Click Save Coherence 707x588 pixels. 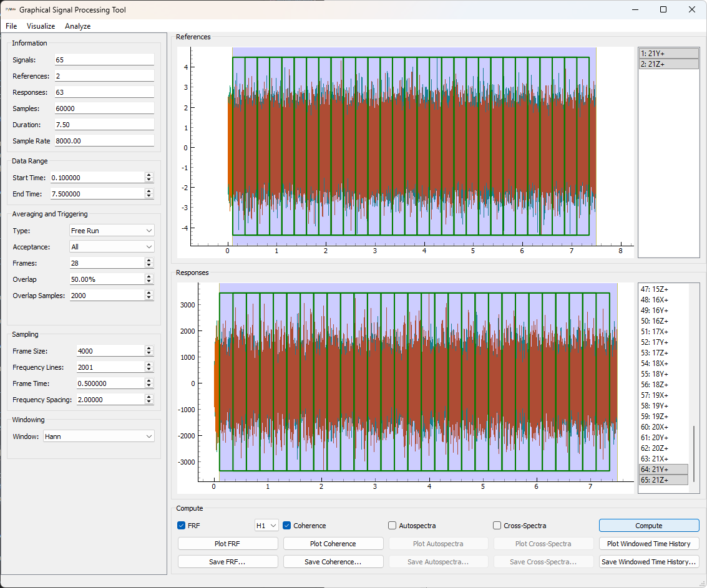[333, 561]
